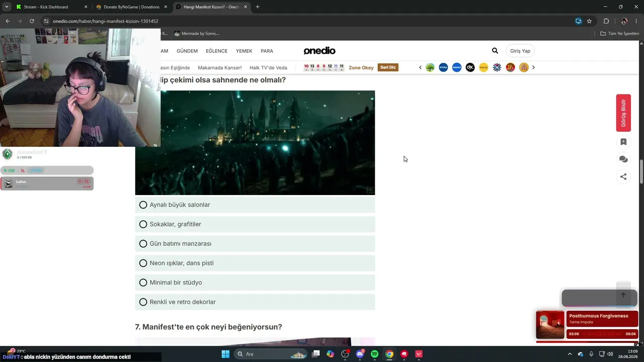Image resolution: width=644 pixels, height=362 pixels.
Task: Open the Zone Okey link
Action: click(361, 67)
